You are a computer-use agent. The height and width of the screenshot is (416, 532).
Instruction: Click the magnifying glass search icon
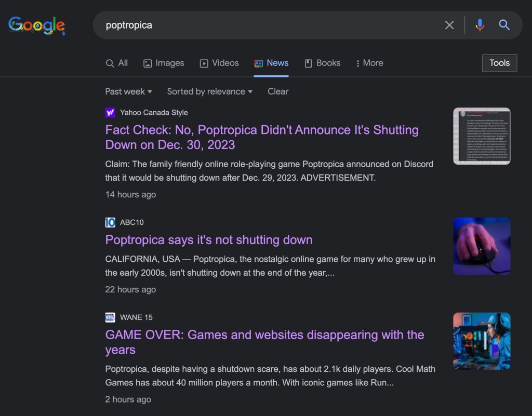click(504, 25)
